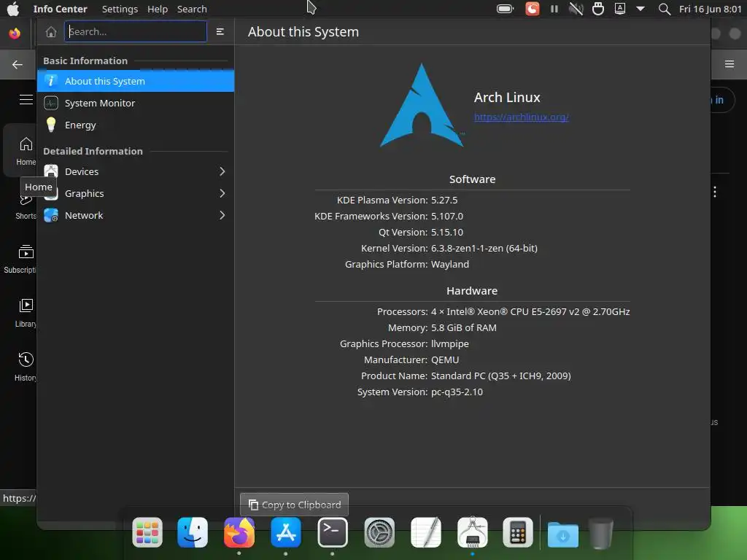
Task: Open the Downloads folder in the dock
Action: point(563,533)
